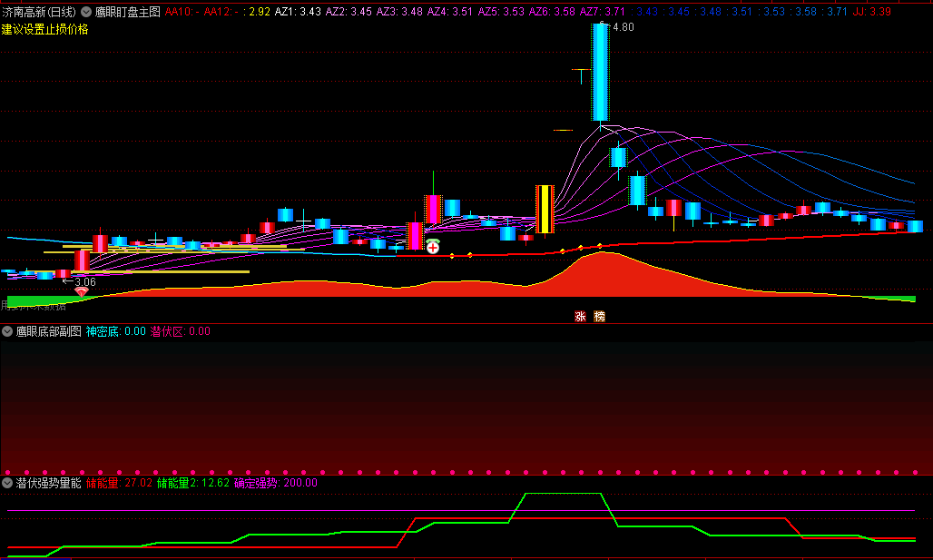Image resolution: width=933 pixels, height=560 pixels.
Task: Click the AZ1: 3.43 indicator value
Action: pos(298,12)
